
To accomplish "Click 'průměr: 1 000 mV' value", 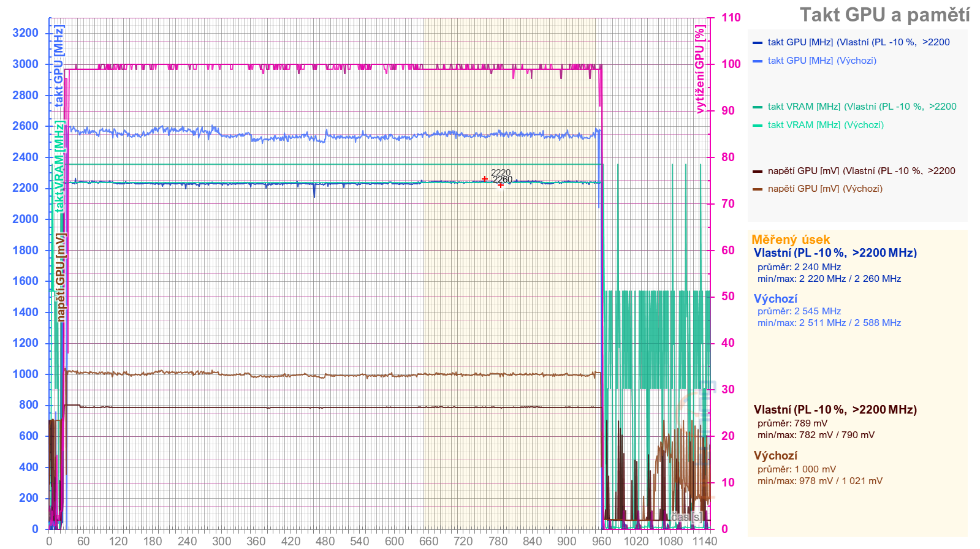I will pos(797,469).
